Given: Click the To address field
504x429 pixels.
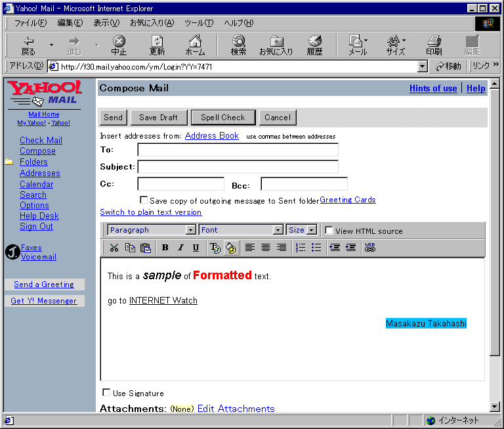Looking at the screenshot, I should (238, 150).
